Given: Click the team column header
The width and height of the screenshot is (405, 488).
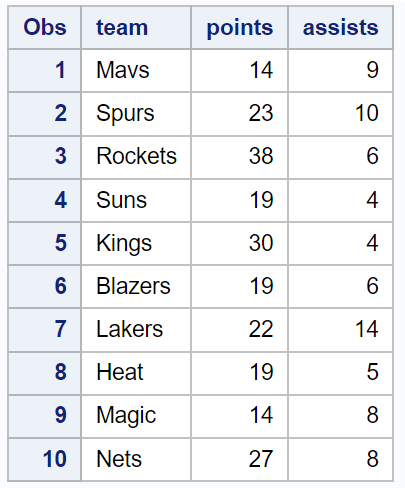Looking at the screenshot, I should [136, 27].
